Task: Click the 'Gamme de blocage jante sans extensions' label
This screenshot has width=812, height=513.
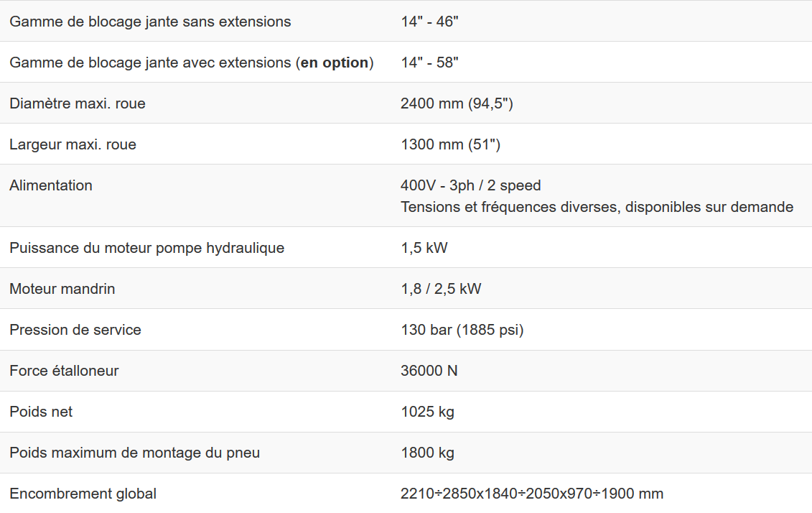Action: click(150, 22)
